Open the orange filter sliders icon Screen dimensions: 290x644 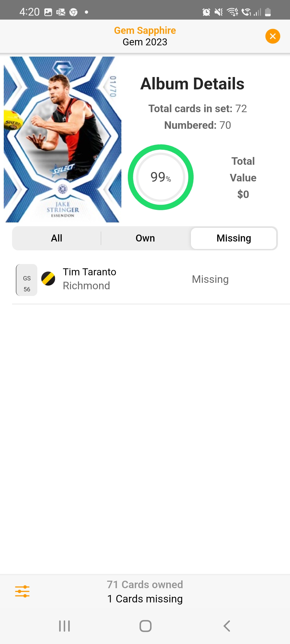coord(22,591)
